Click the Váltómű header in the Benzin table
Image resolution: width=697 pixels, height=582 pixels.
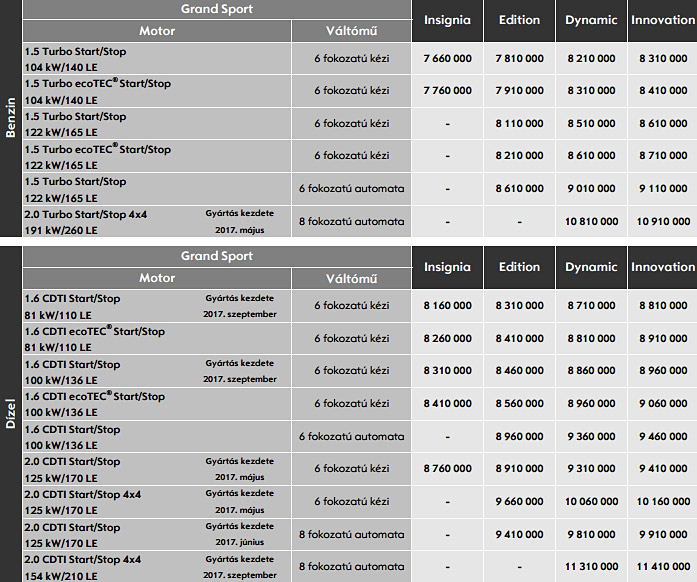point(351,31)
